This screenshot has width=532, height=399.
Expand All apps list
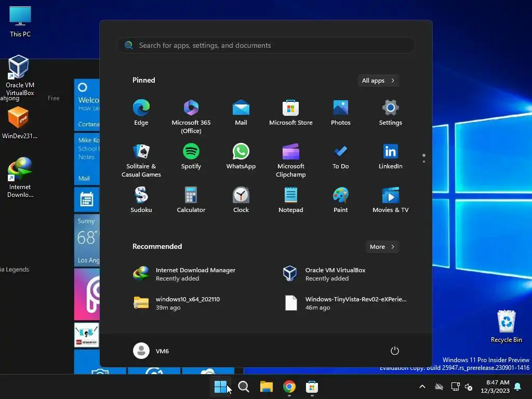(378, 81)
